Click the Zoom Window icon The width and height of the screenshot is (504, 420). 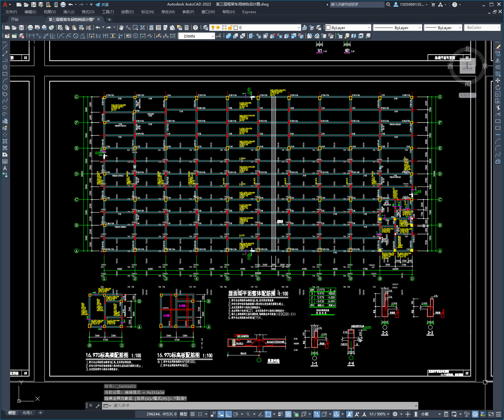pos(135,28)
